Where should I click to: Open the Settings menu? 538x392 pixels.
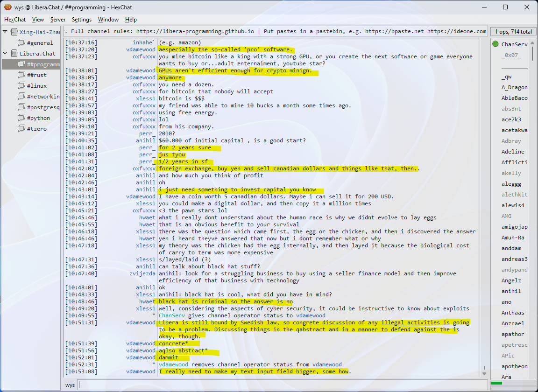tap(82, 20)
